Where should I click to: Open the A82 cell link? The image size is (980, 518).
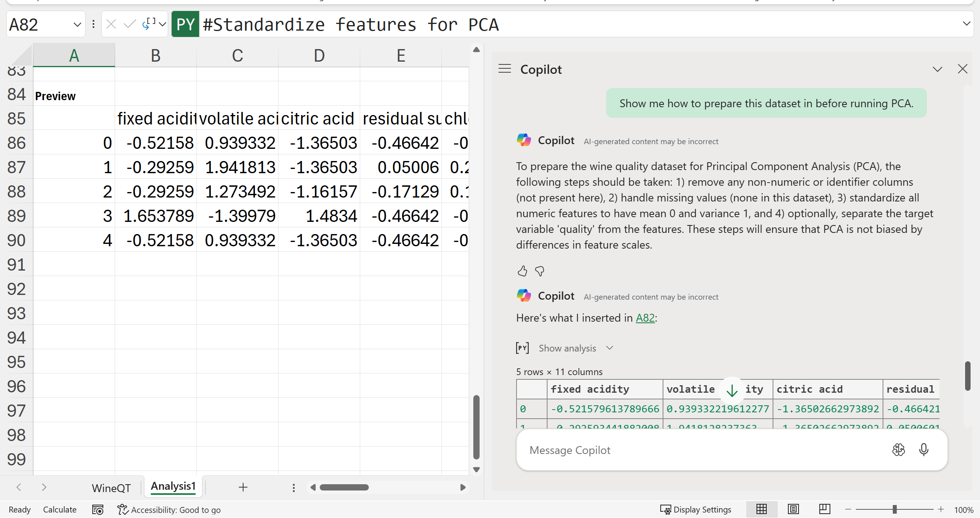point(645,318)
